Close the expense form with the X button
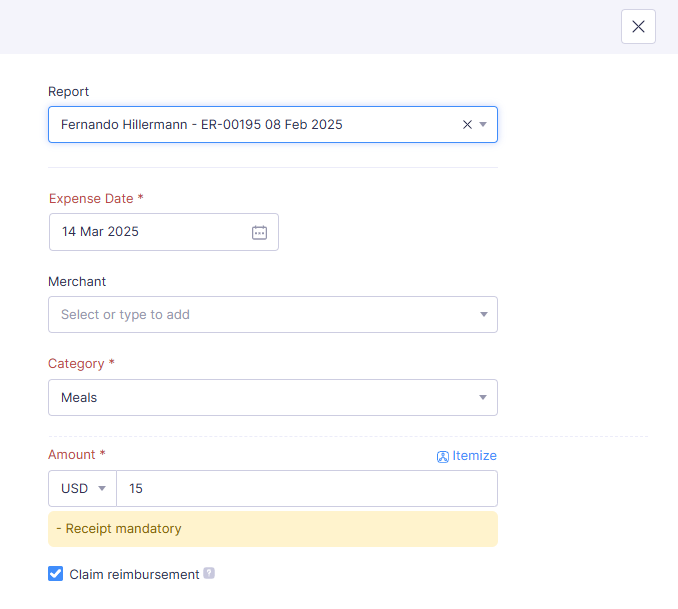This screenshot has height=609, width=678. [638, 27]
